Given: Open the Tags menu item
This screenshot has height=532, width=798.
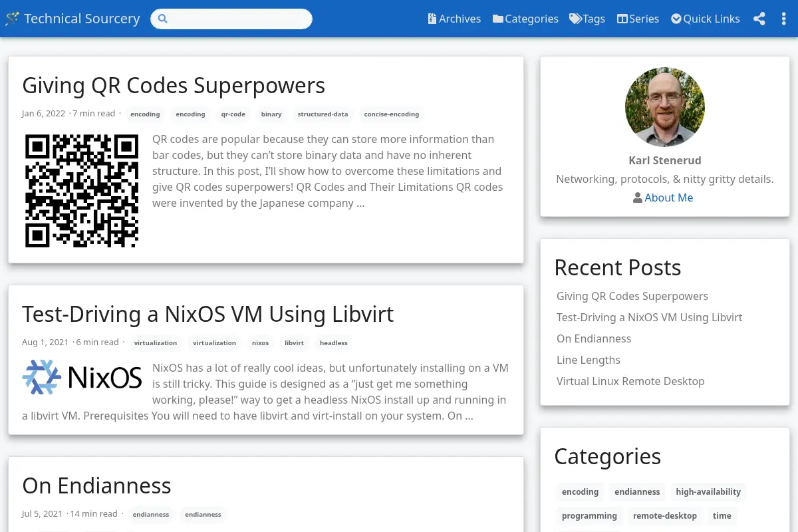Looking at the screenshot, I should point(587,19).
